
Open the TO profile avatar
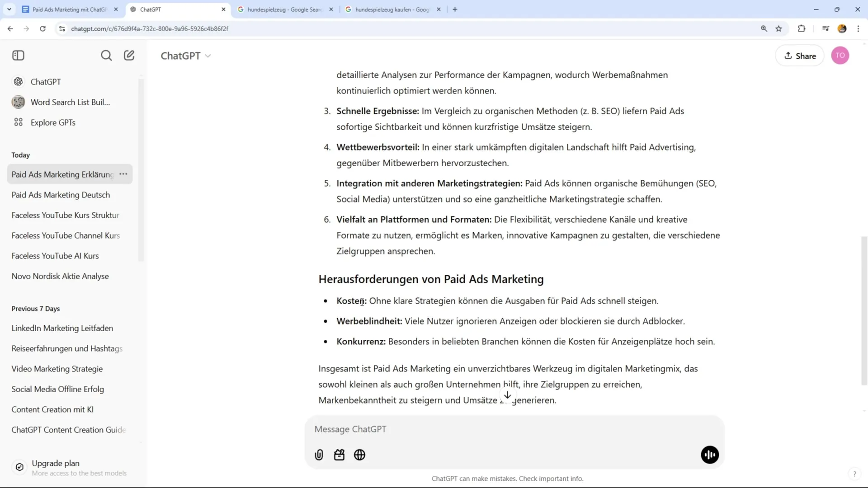(x=840, y=56)
